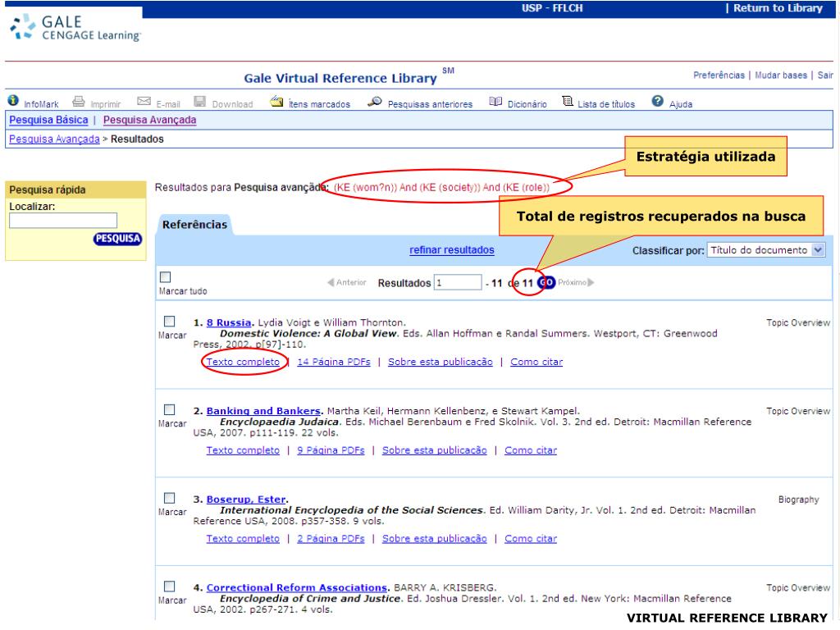
Task: Click the Imprimir printer icon
Action: [x=79, y=101]
